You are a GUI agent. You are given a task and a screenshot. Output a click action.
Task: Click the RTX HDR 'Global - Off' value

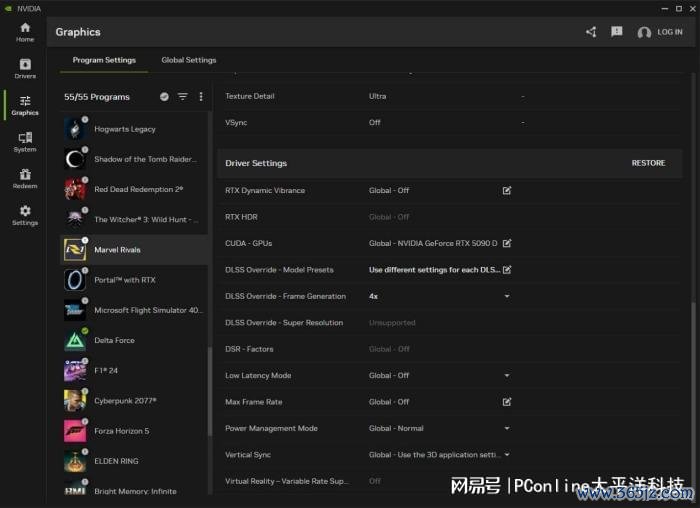point(389,217)
